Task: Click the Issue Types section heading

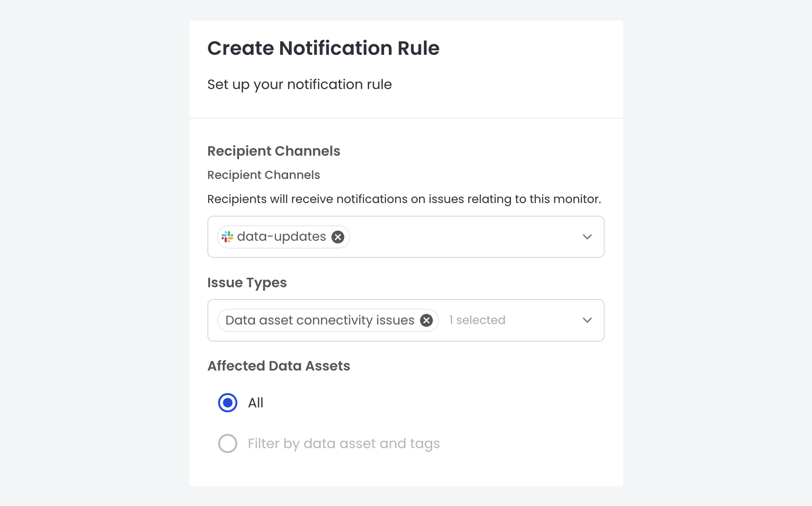Action: coord(247,282)
